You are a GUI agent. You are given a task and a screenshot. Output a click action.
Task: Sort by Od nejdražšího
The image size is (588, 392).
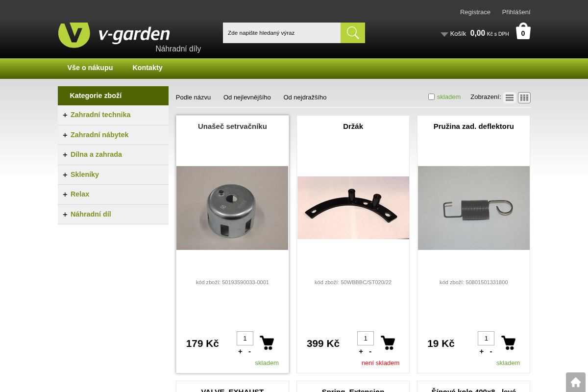[x=305, y=97]
